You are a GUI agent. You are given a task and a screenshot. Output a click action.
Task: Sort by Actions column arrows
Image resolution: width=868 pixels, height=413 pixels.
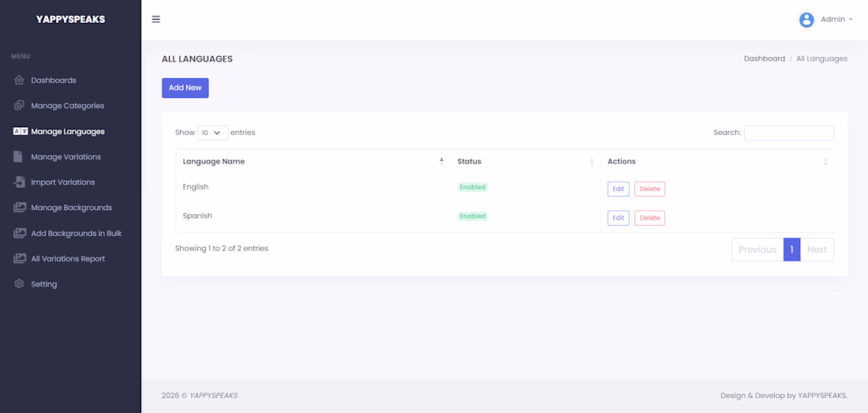point(825,162)
